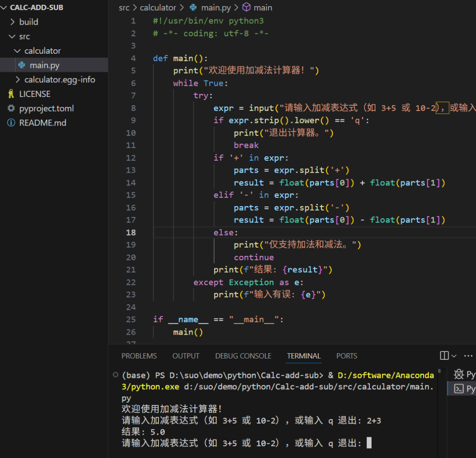Click 'if __name__ == "__main__":' line

coord(218,320)
